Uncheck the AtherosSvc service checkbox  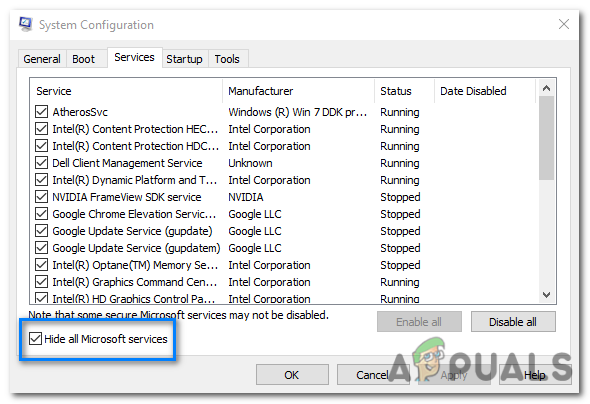(41, 112)
